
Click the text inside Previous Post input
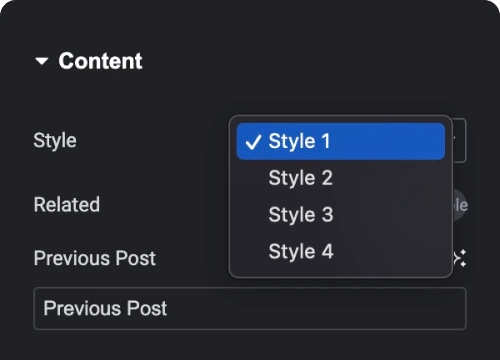[x=105, y=308]
